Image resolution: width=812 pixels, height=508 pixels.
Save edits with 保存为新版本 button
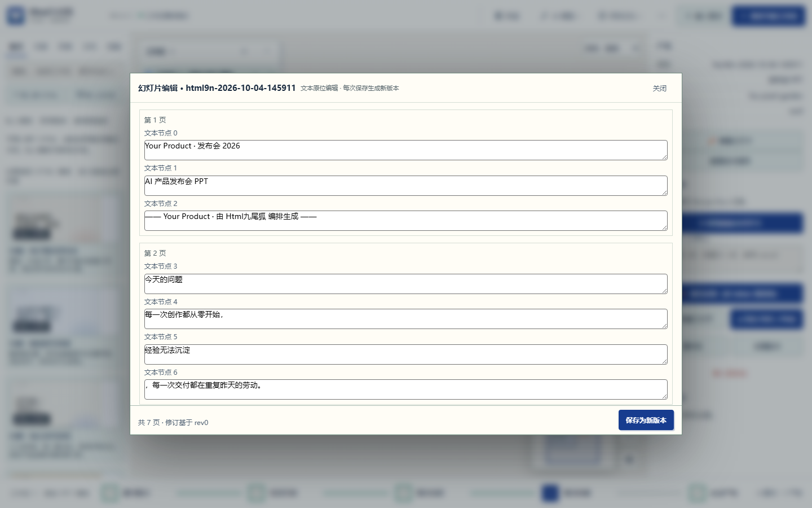[x=646, y=420]
